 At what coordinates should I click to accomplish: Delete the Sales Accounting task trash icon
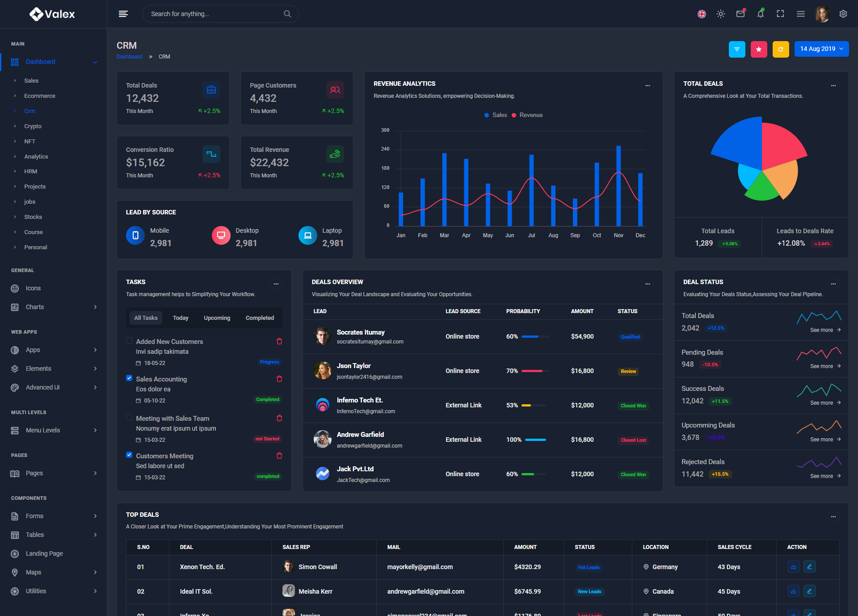point(279,379)
